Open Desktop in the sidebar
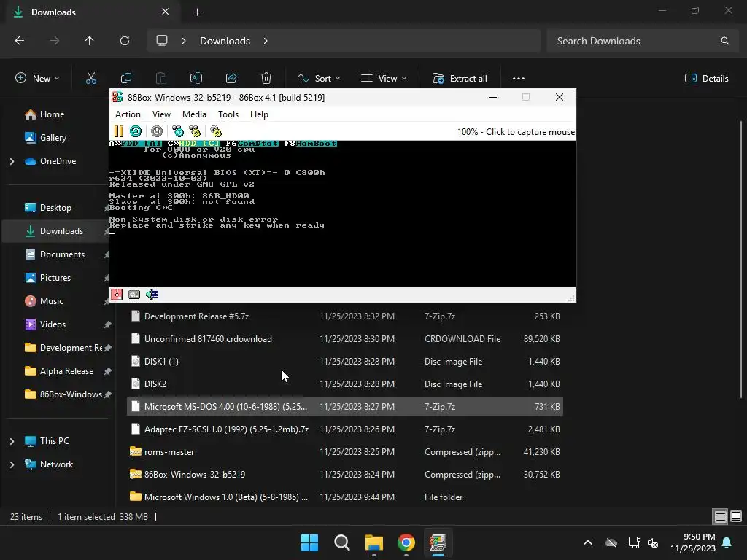Screen dimensions: 747x560 click(x=55, y=208)
